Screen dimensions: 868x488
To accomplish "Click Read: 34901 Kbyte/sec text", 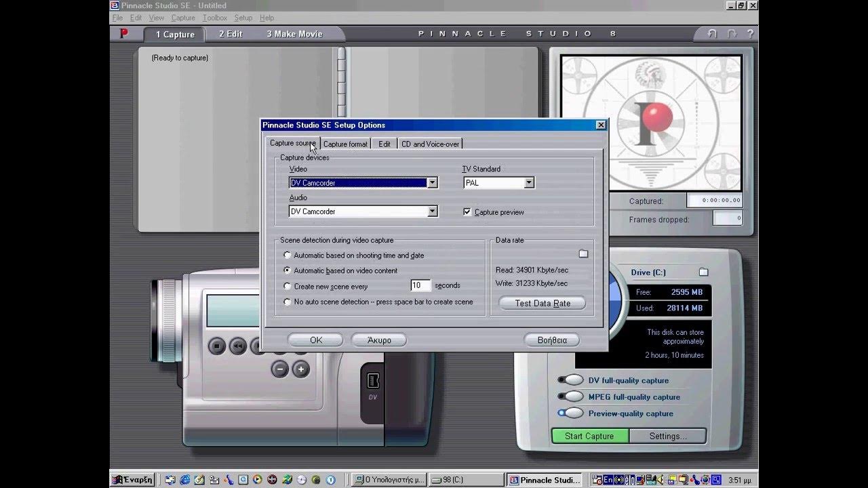I will (x=532, y=270).
